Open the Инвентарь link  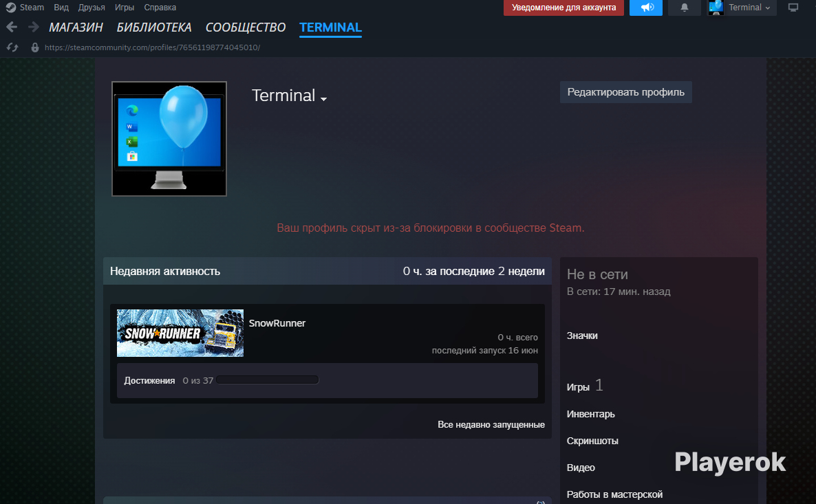pyautogui.click(x=590, y=414)
